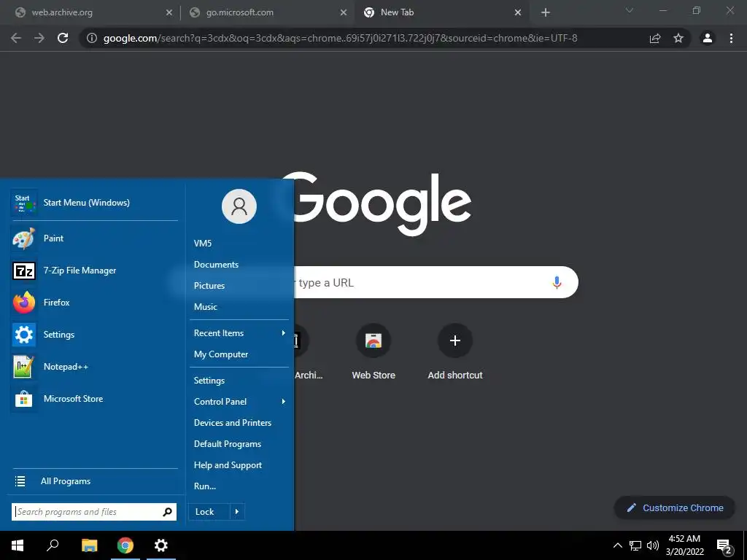Image resolution: width=747 pixels, height=560 pixels.
Task: Open File Explorer from taskbar
Action: coord(89,545)
